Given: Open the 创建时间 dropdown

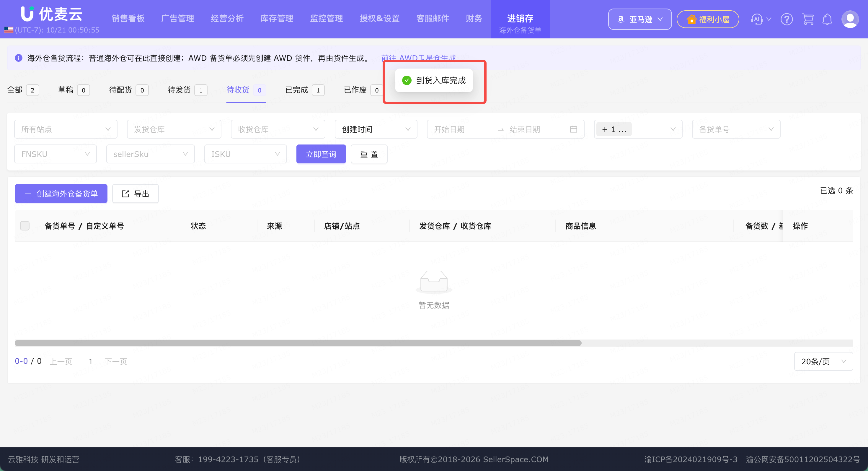Looking at the screenshot, I should 376,129.
